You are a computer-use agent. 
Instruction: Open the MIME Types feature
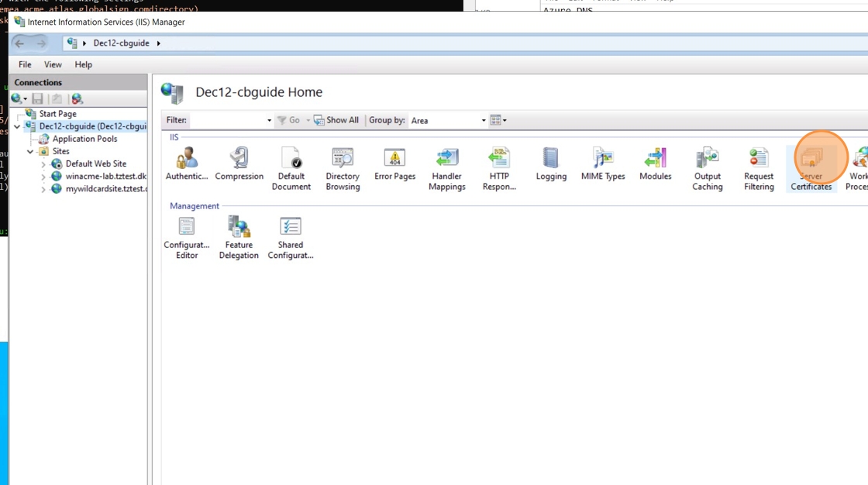[x=603, y=164]
